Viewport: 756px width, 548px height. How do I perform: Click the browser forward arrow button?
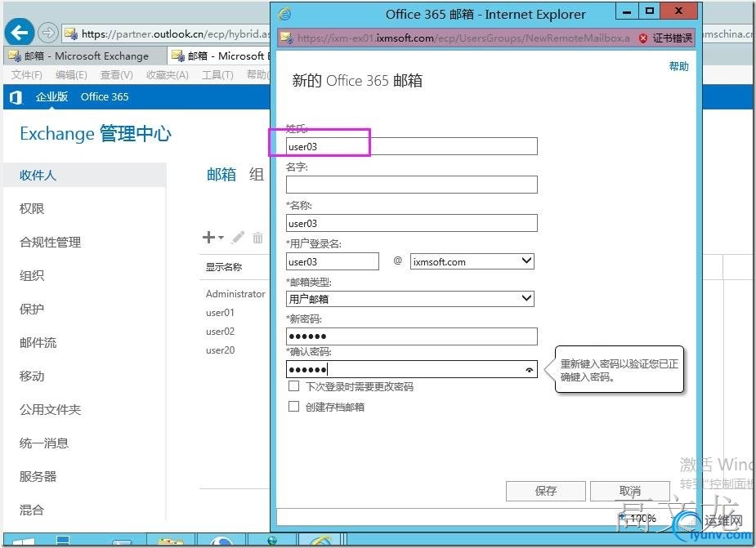pyautogui.click(x=47, y=33)
